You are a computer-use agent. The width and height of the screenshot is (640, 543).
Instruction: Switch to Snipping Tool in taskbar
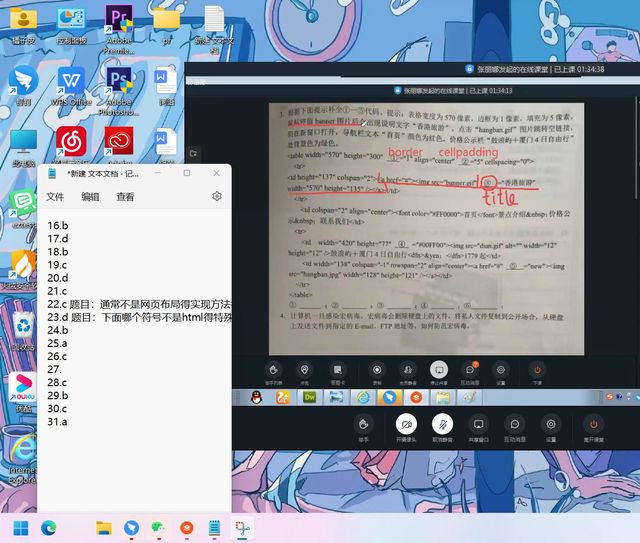(241, 527)
